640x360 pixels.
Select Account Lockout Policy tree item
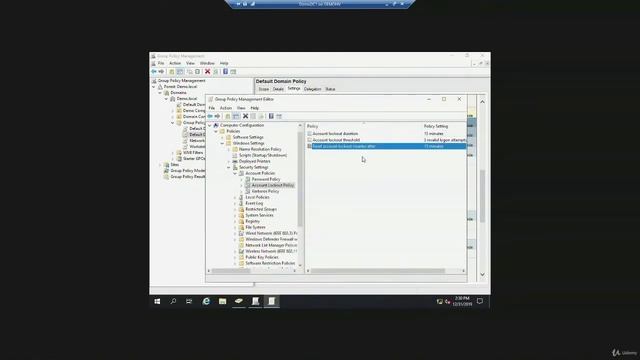click(273, 185)
